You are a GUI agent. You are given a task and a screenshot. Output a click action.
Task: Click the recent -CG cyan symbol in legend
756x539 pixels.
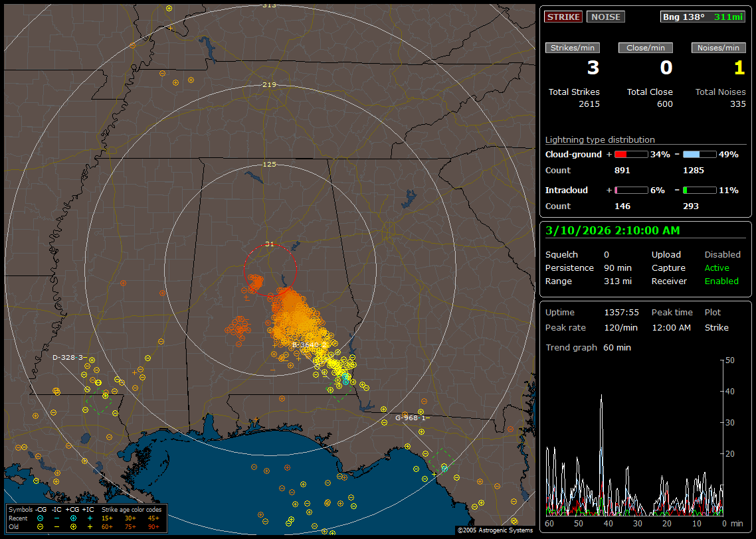click(41, 518)
